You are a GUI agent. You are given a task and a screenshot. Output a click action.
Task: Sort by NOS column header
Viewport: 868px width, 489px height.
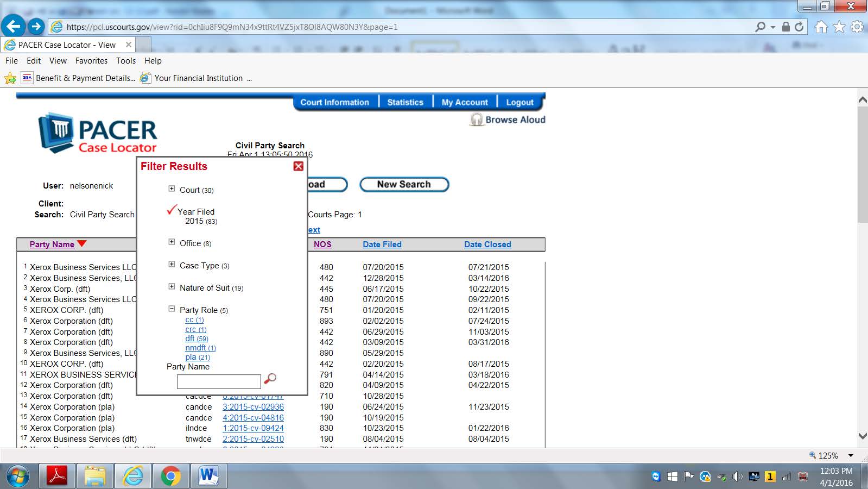(x=322, y=244)
